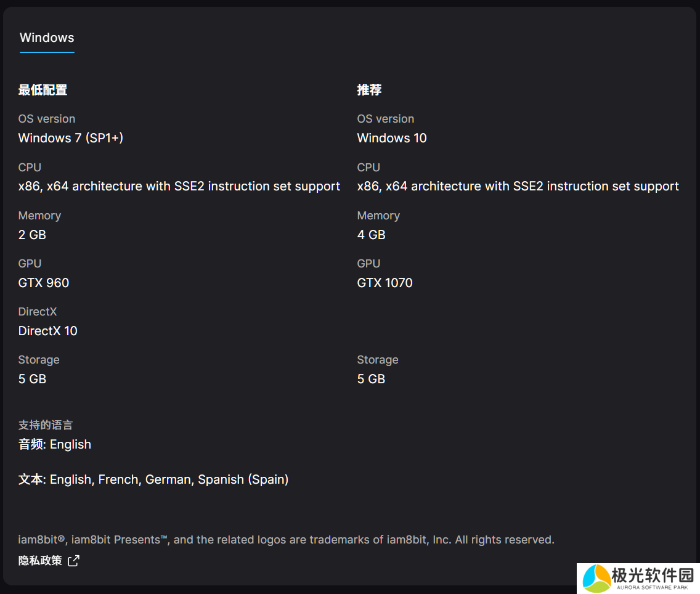
Task: Click the 文本 supported text languages line
Action: coord(153,479)
